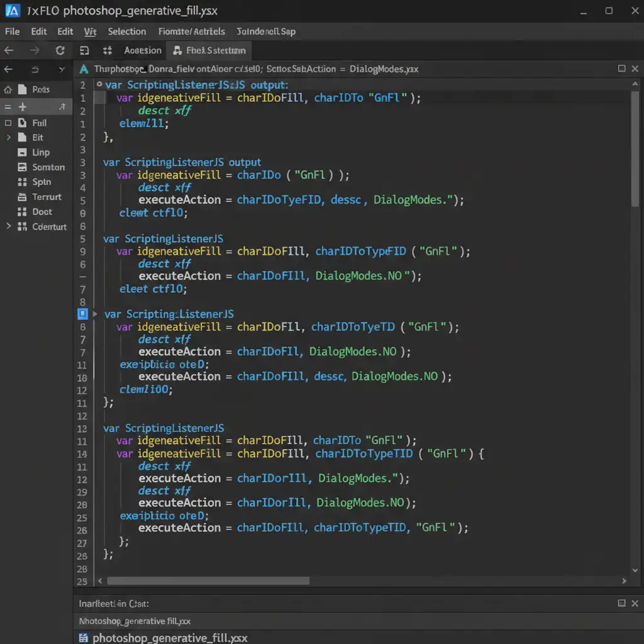644x644 pixels.
Task: Maximize the editor pane with square icon
Action: tap(621, 69)
